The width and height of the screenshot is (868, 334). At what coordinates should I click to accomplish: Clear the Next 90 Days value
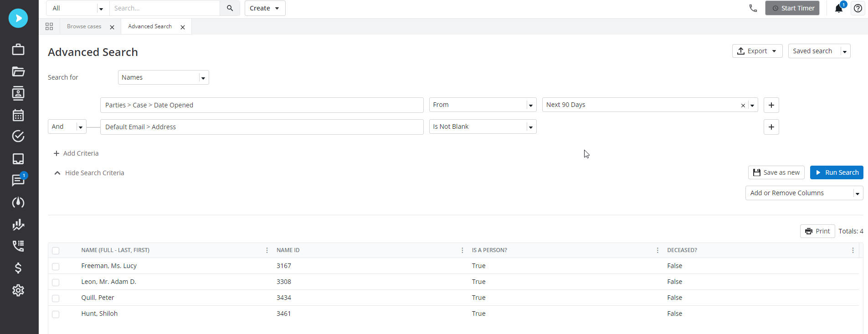point(743,106)
